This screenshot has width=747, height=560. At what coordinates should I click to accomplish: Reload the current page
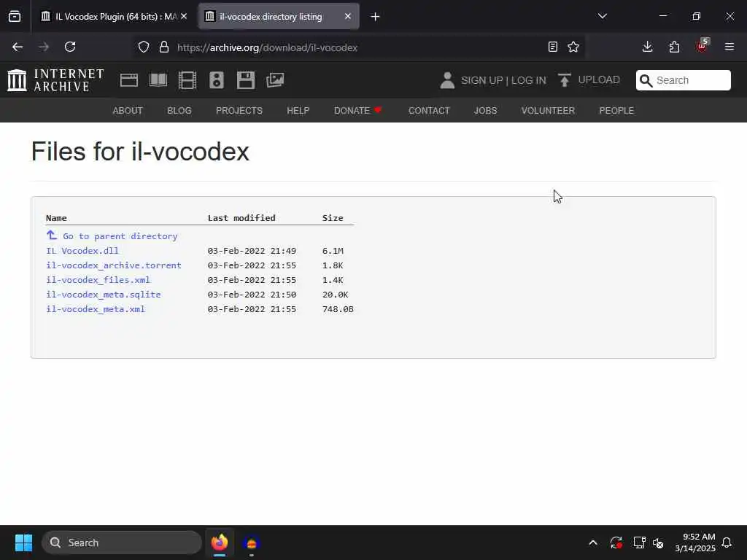click(x=70, y=47)
